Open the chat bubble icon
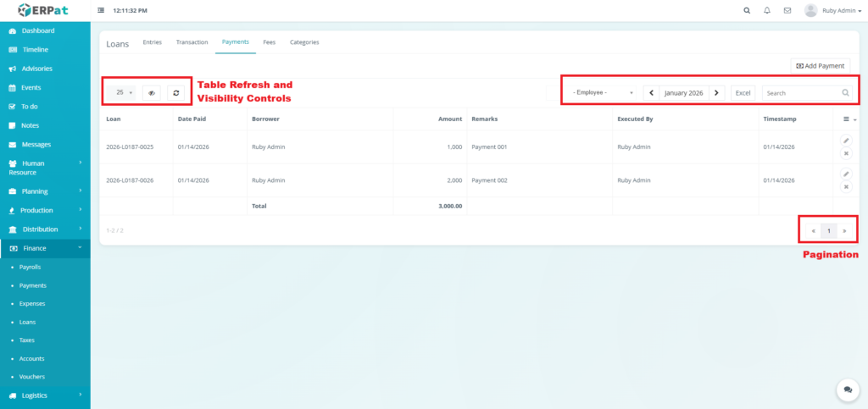The image size is (868, 409). 847,390
